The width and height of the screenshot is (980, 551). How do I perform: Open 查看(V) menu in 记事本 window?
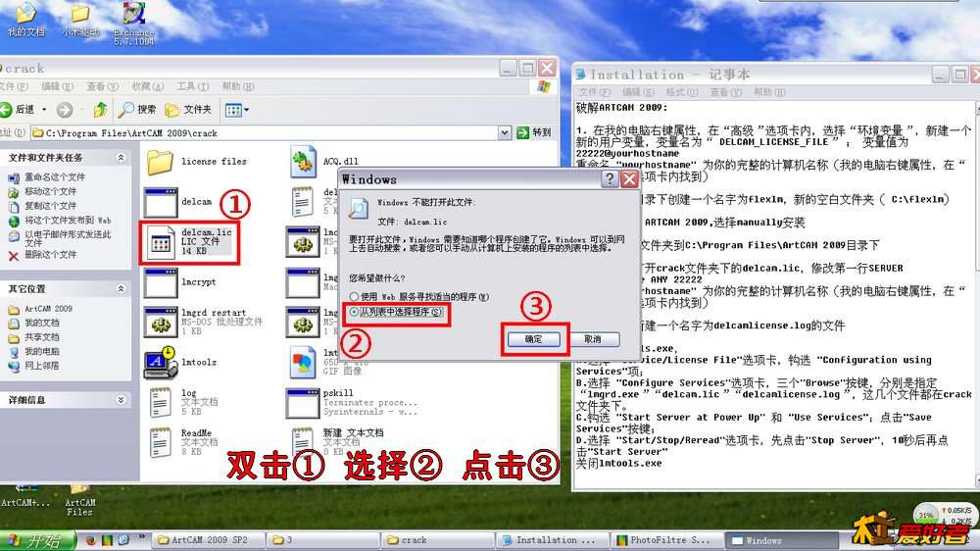tap(726, 92)
